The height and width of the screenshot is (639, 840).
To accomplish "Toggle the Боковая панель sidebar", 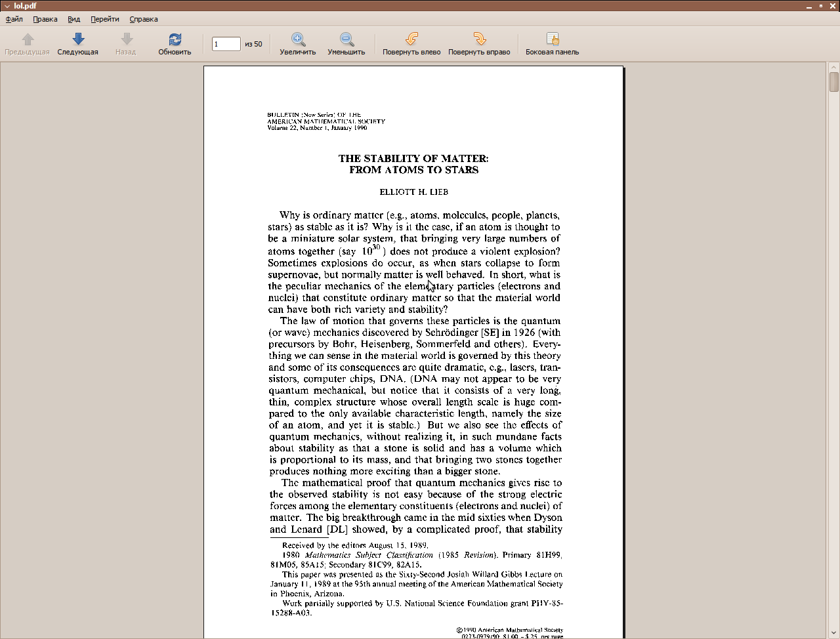I will (x=552, y=40).
